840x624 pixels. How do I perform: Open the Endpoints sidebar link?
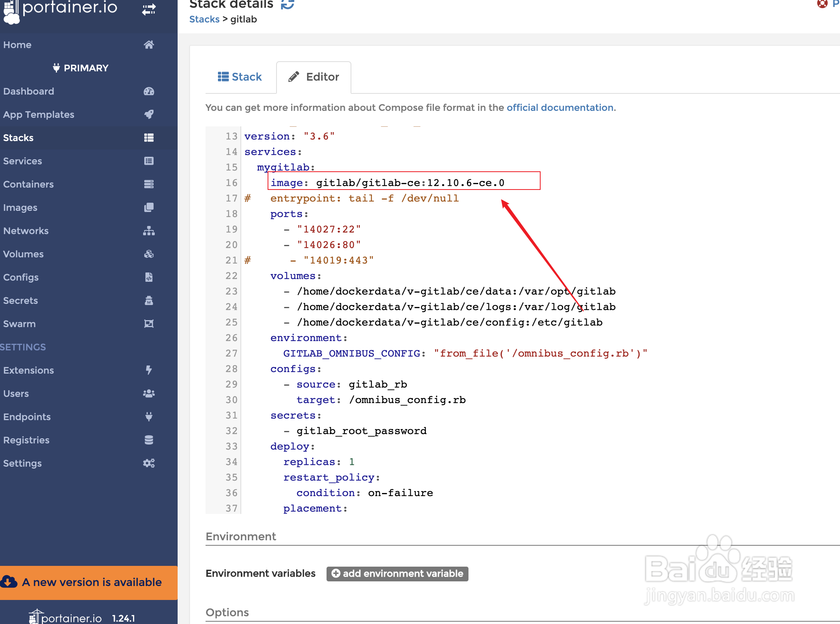(x=27, y=417)
